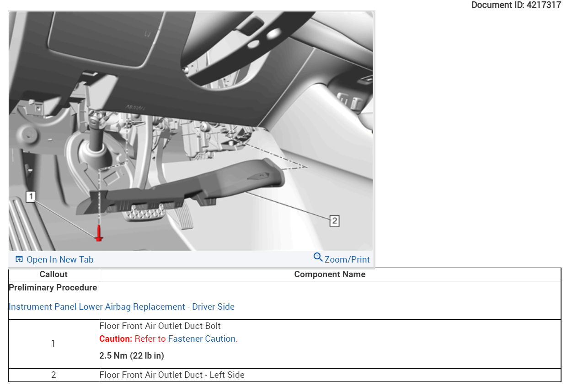
Task: Open Instrument Panel Lower Airbag Replacement procedure
Action: (121, 306)
